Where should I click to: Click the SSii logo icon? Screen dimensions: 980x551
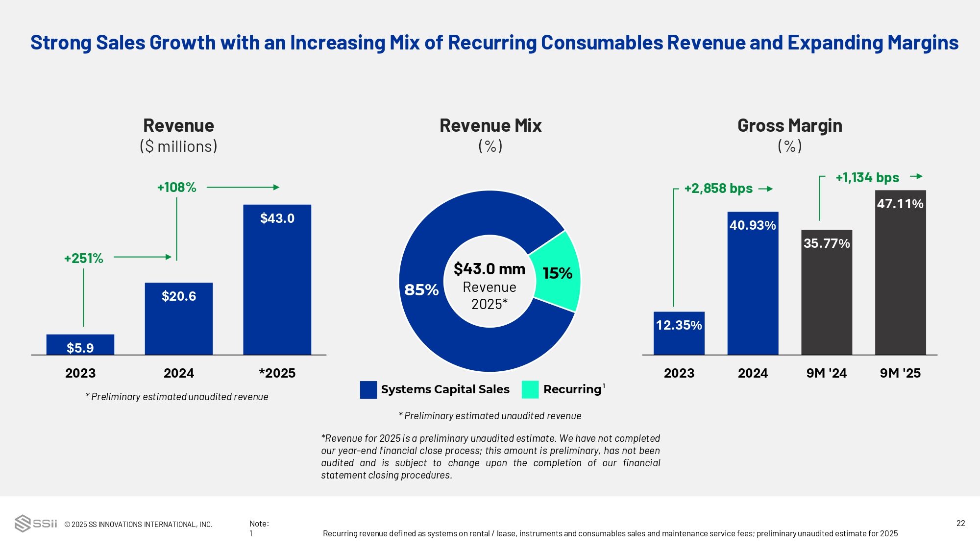click(23, 523)
